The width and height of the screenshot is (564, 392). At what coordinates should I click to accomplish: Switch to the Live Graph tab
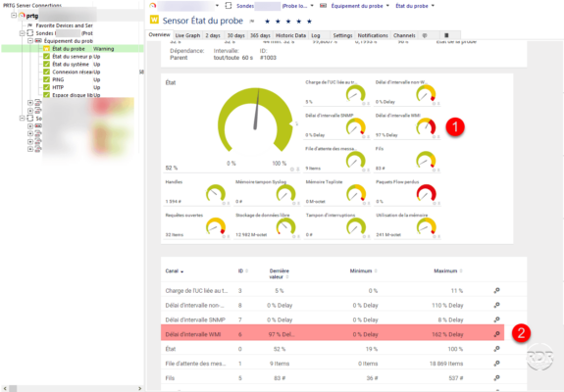[x=187, y=35]
